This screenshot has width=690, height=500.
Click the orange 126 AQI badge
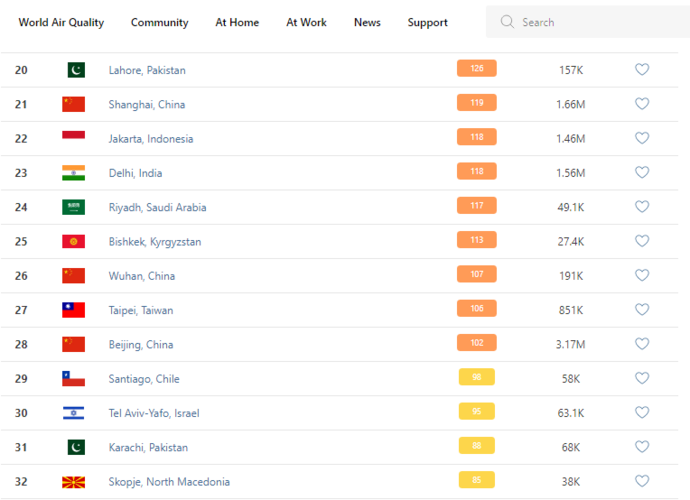(x=477, y=69)
